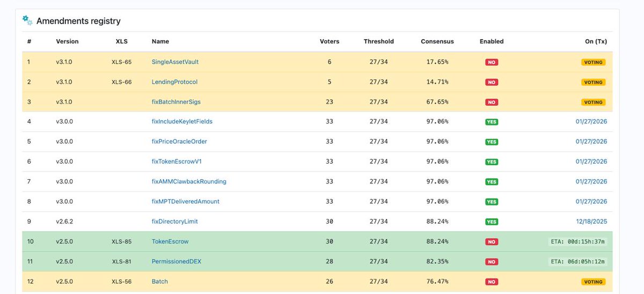The width and height of the screenshot is (644, 294).
Task: Open the fixDirectoryLimit amendment link
Action: click(x=175, y=222)
